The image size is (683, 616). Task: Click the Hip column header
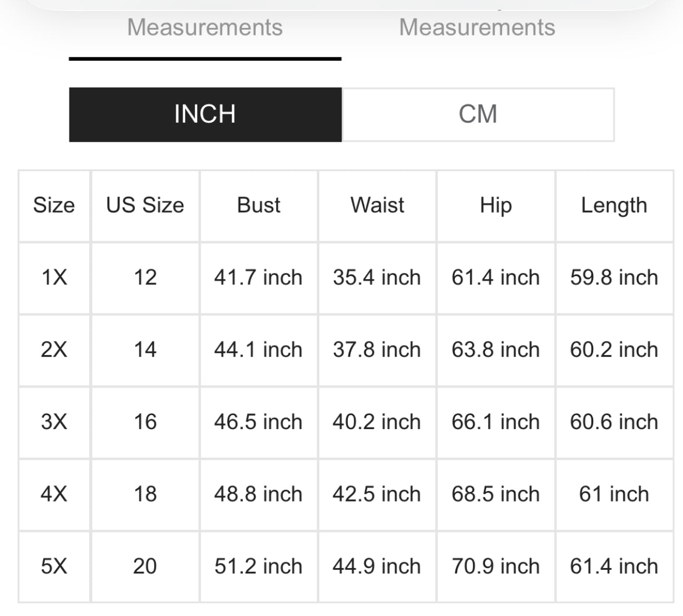point(496,206)
